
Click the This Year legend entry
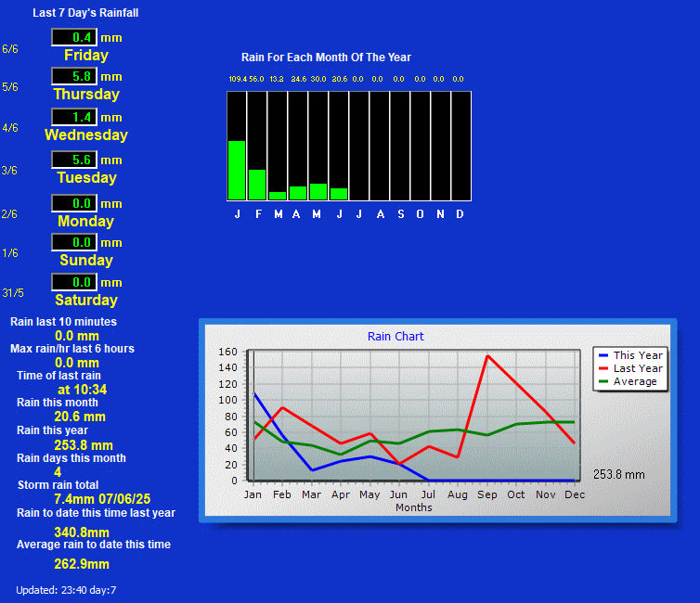[631, 355]
